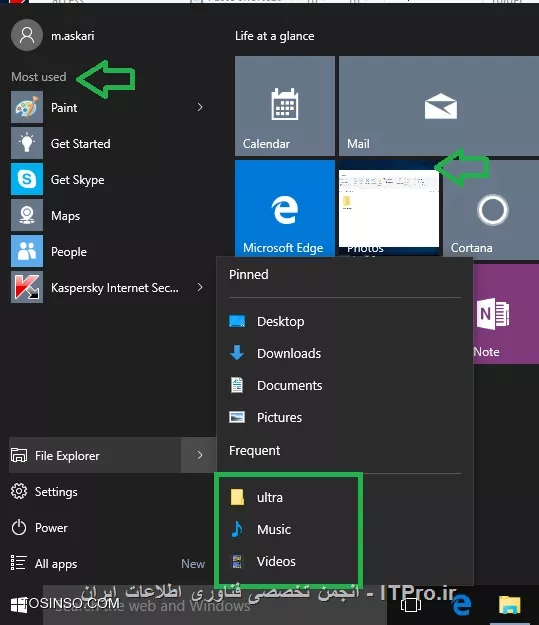539x625 pixels.
Task: Click the File Explorer icon in Start menu
Action: pyautogui.click(x=19, y=455)
